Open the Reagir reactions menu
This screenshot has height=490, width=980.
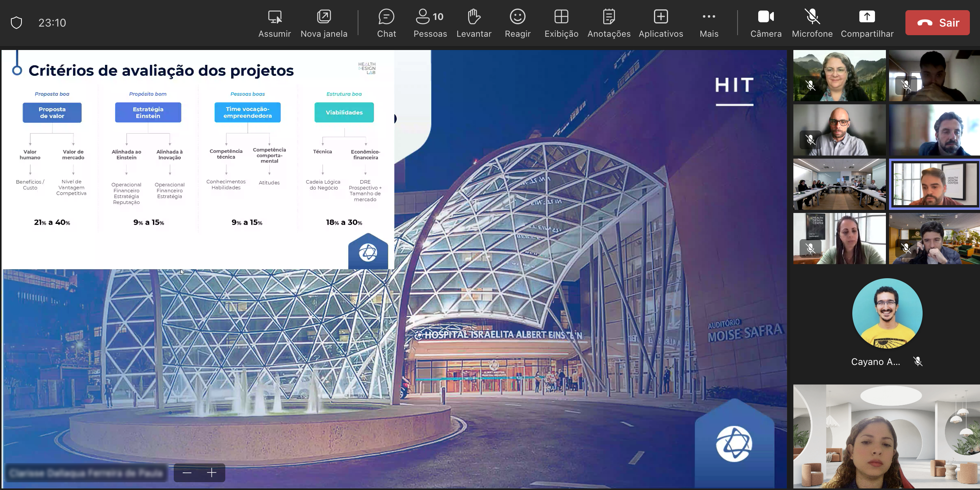coord(518,23)
